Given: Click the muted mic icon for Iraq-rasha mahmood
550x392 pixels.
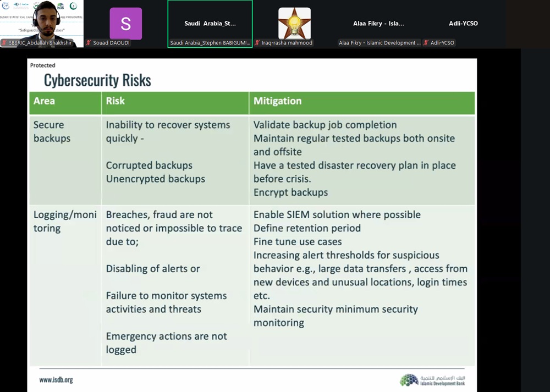Looking at the screenshot, I should coord(257,43).
